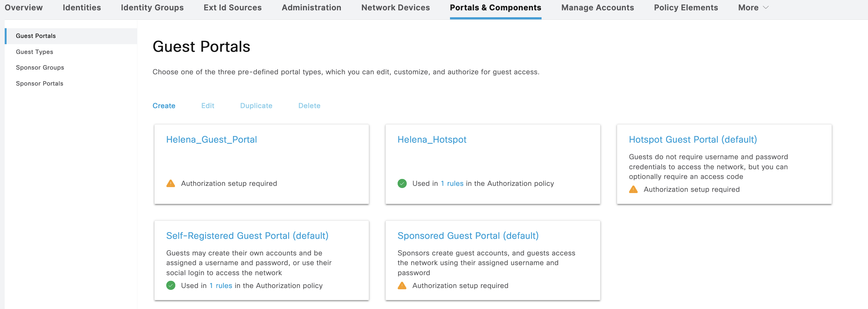Click the Create button
Screen dimensions: 868x309
pyautogui.click(x=164, y=106)
